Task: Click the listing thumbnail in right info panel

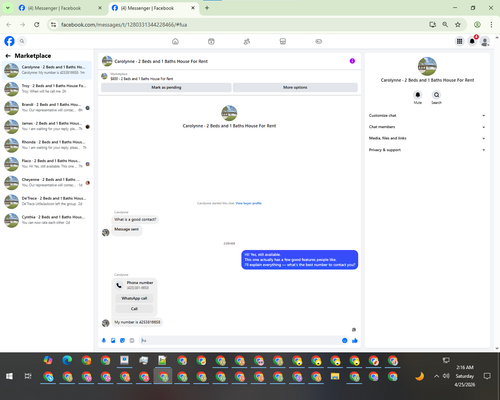Action: [427, 66]
